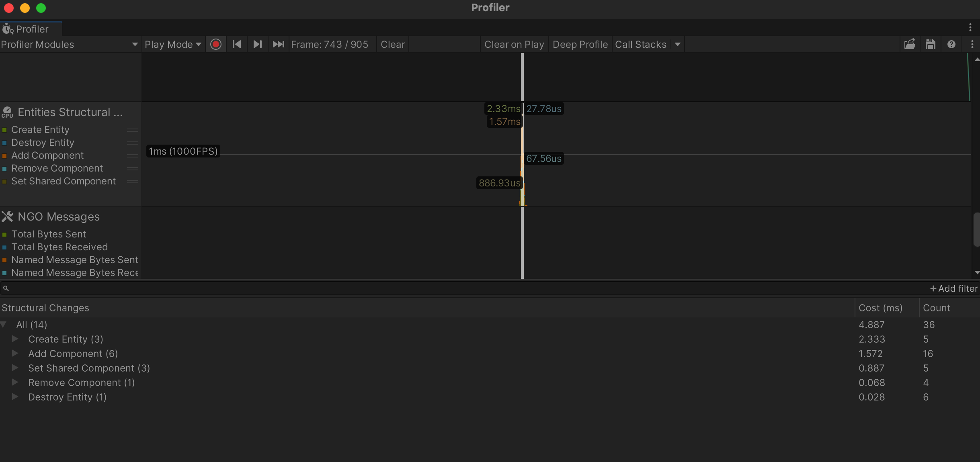
Task: Click the load profiler data icon
Action: click(x=910, y=44)
